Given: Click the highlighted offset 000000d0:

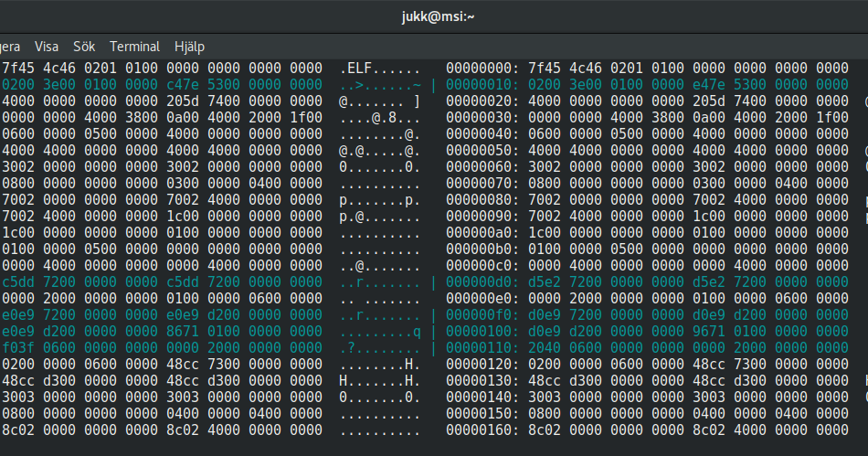Looking at the screenshot, I should pyautogui.click(x=482, y=281).
